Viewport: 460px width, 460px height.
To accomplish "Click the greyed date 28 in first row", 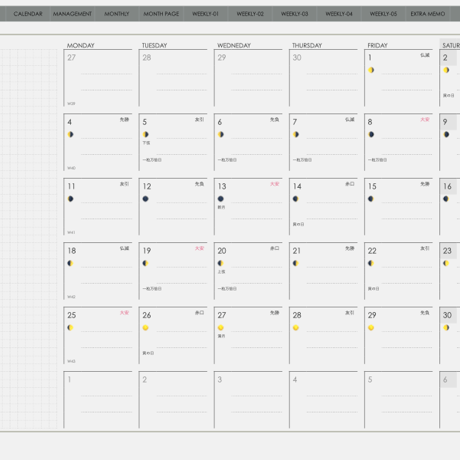I will 147,58.
